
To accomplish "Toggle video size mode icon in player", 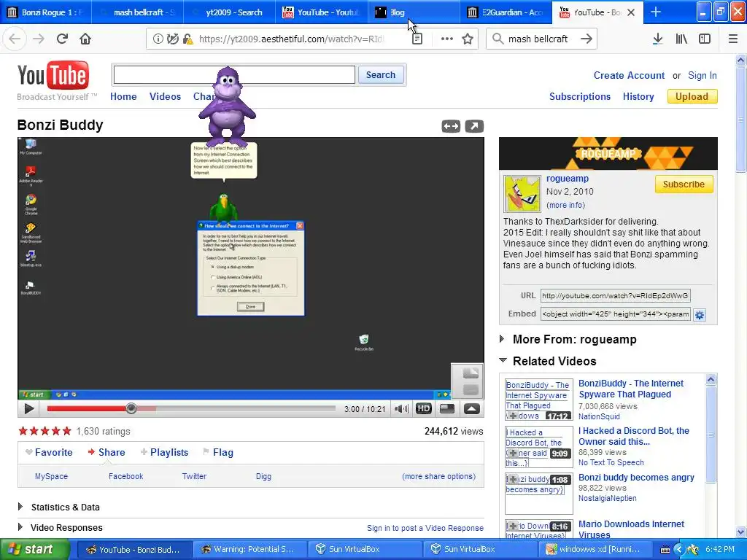I will tap(447, 408).
